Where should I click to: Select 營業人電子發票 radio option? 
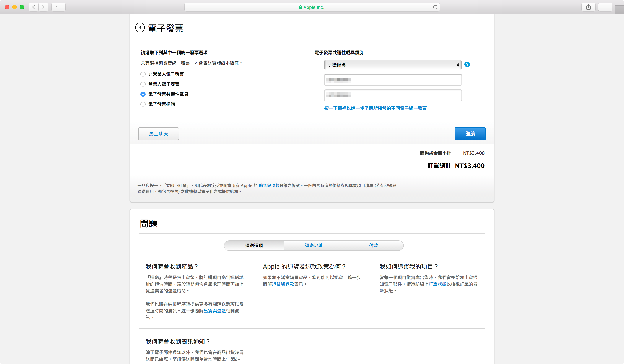(143, 84)
